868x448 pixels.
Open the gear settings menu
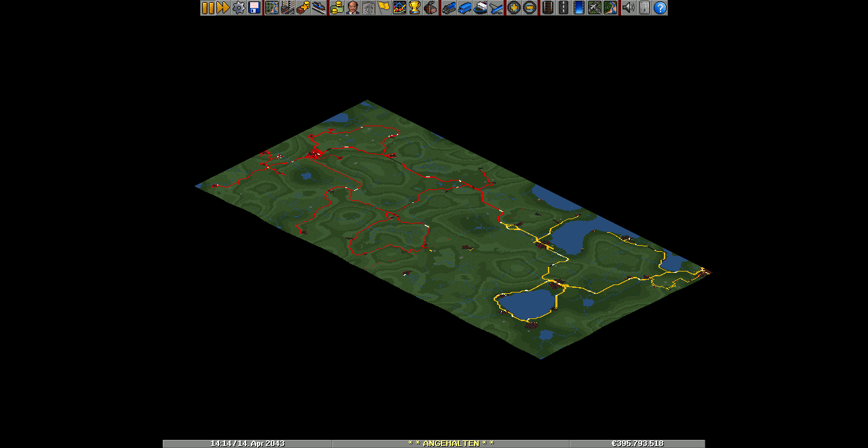tap(239, 7)
